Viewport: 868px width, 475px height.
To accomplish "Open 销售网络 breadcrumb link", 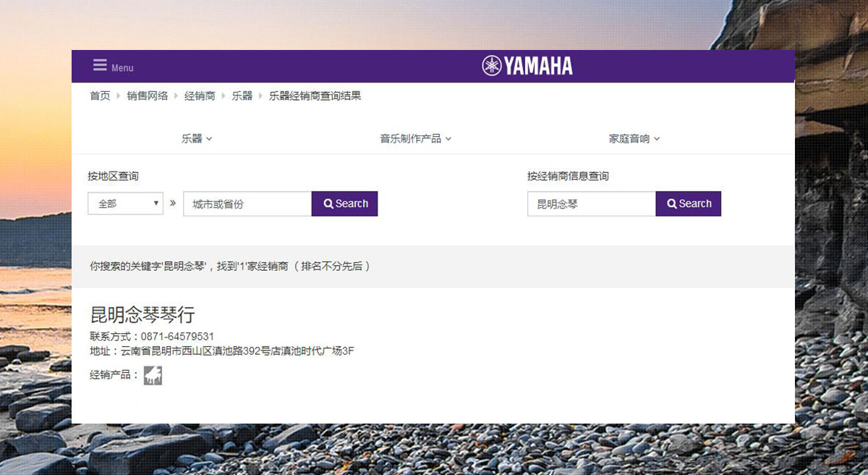I will (x=148, y=96).
